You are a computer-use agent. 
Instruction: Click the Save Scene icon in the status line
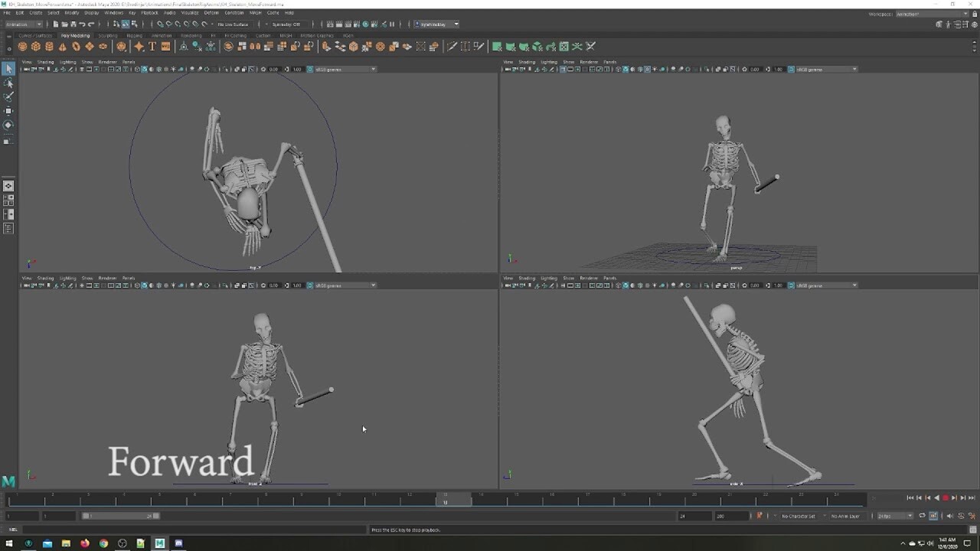(x=72, y=24)
